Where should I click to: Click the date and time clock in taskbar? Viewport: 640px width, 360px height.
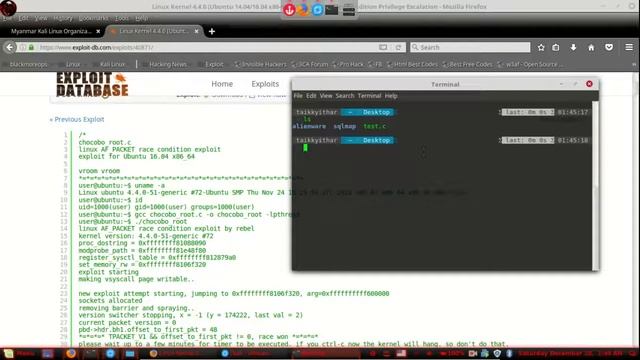point(571,353)
